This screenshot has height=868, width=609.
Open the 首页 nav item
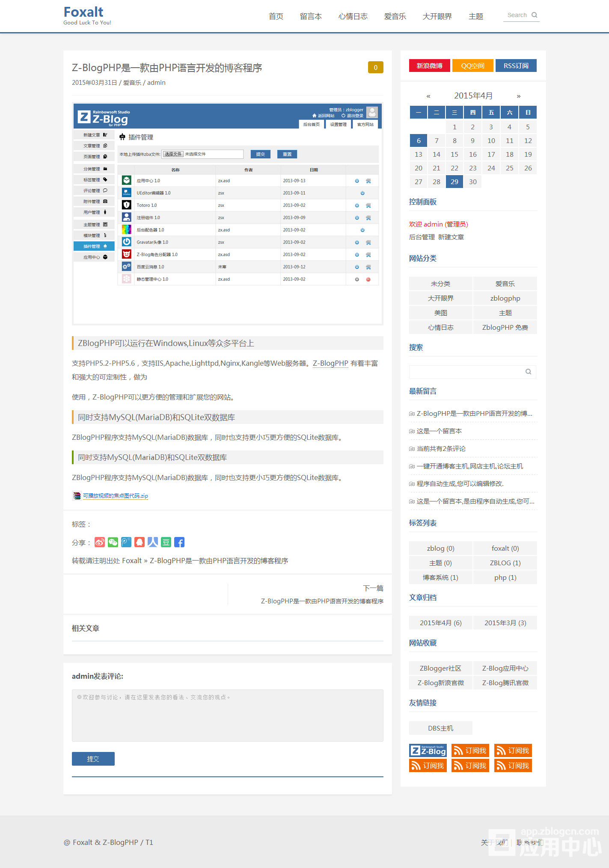(276, 16)
